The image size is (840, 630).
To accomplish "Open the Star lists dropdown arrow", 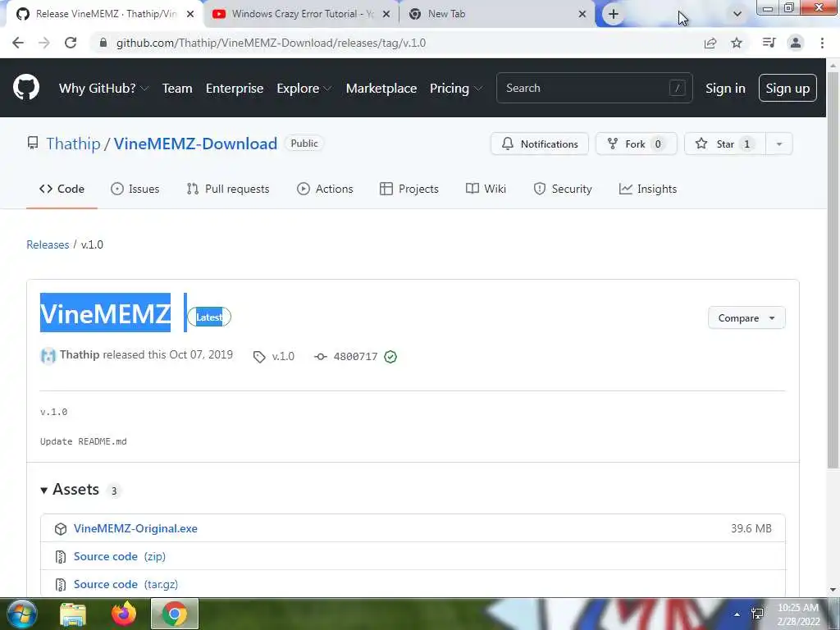I will (x=779, y=144).
